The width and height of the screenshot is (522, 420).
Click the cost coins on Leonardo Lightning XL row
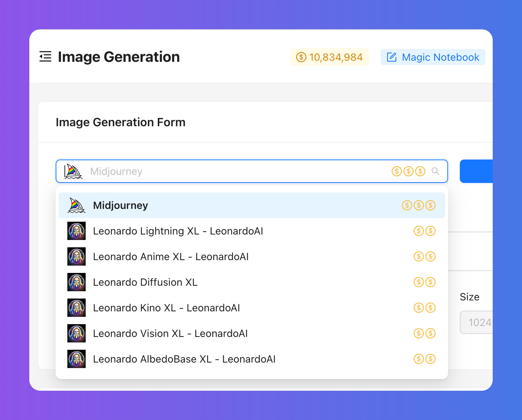[x=425, y=231]
